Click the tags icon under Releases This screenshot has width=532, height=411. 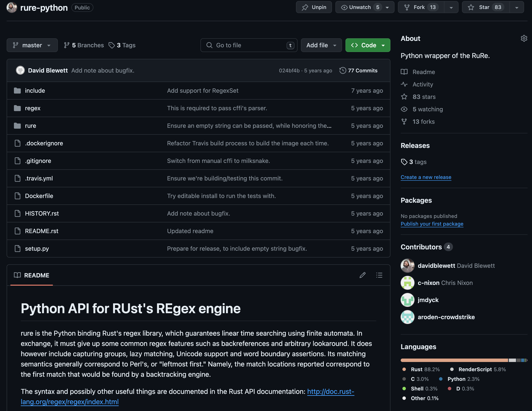[x=404, y=162]
